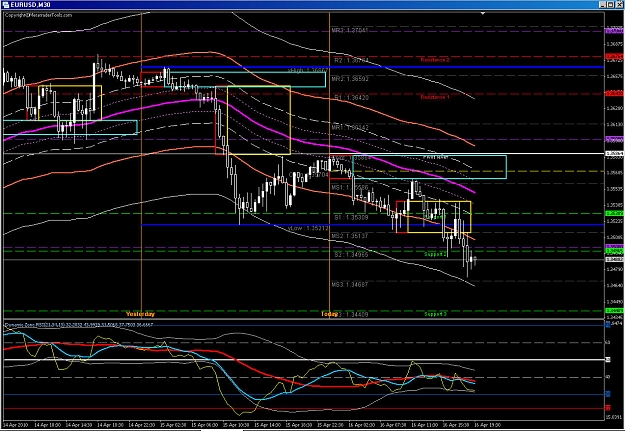Click the red Resistance 1 label
Image resolution: width=625 pixels, height=431 pixels.
point(435,97)
